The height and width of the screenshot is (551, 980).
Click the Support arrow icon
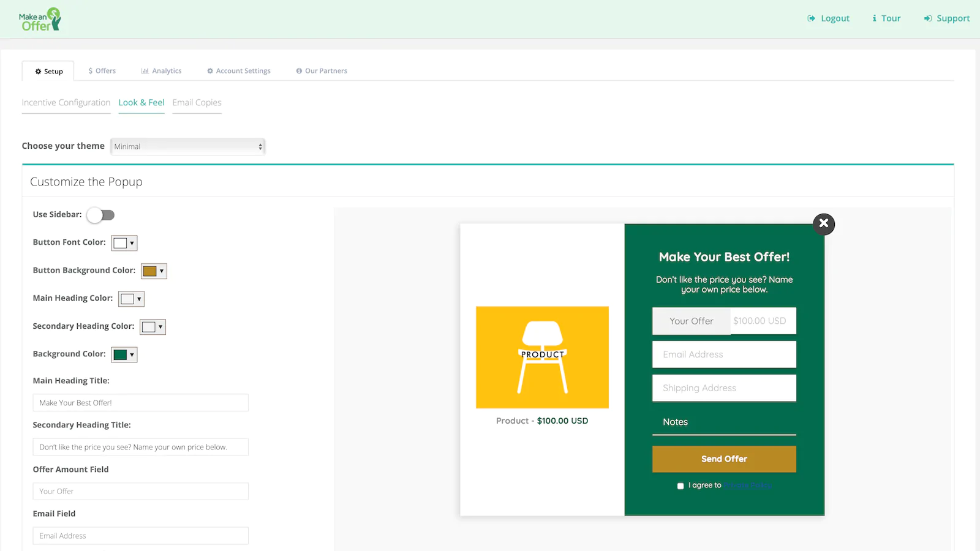(x=927, y=18)
